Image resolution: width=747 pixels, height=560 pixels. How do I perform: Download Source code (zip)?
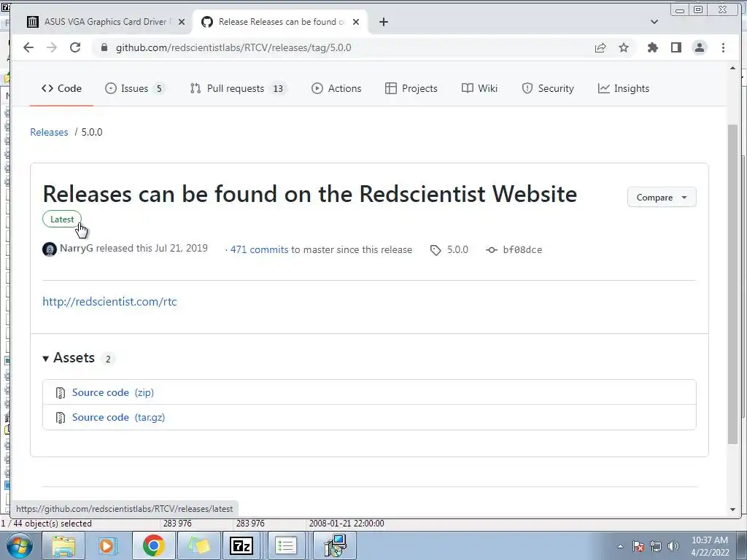pos(113,392)
